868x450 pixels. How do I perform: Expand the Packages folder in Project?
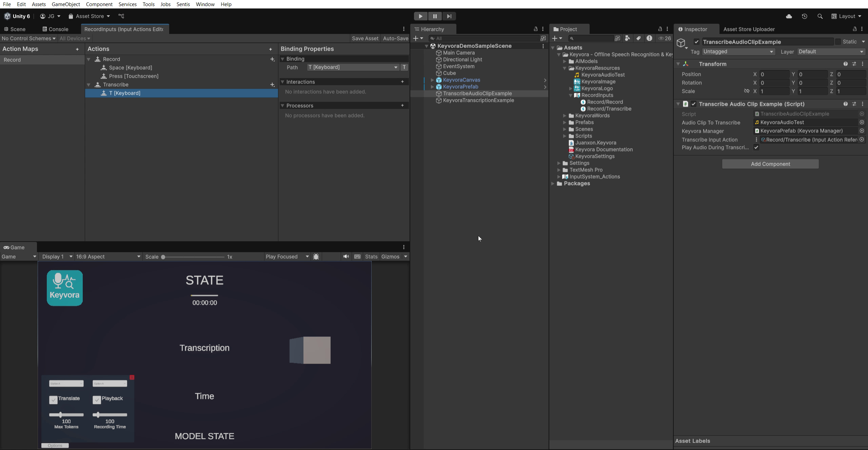click(x=553, y=184)
